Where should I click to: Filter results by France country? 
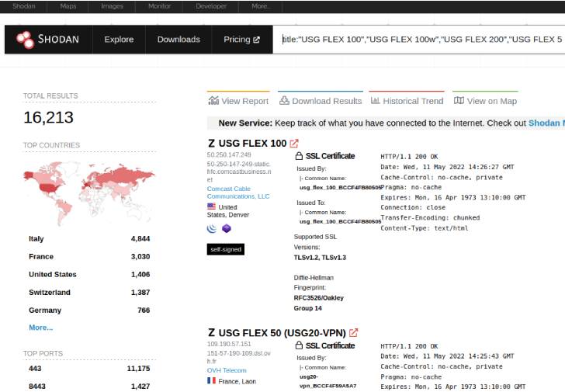point(89,256)
